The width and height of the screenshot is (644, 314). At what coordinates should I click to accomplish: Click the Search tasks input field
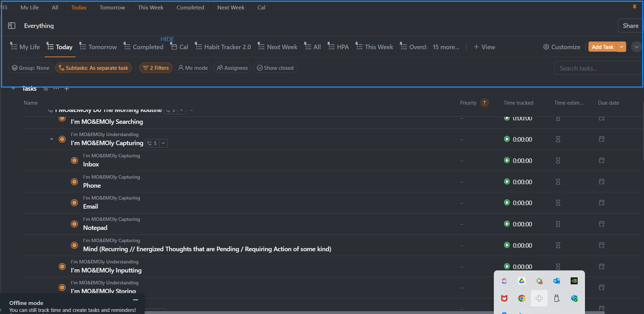click(x=597, y=68)
